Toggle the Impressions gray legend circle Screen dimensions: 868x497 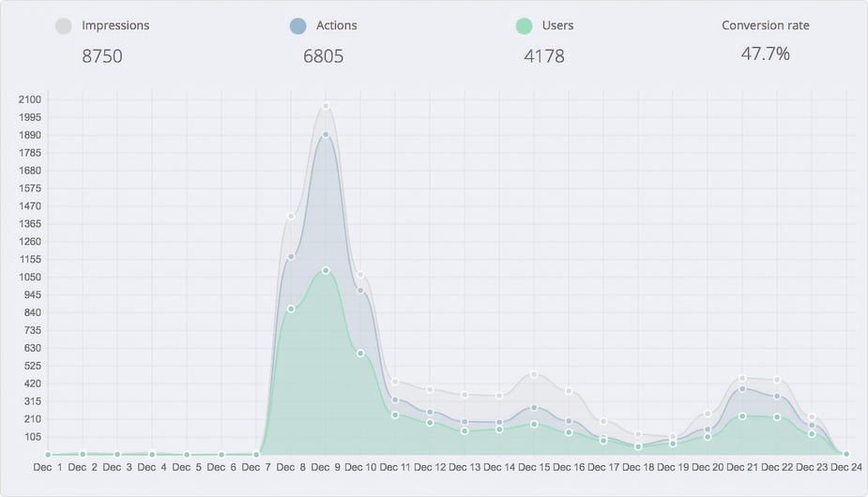(64, 26)
